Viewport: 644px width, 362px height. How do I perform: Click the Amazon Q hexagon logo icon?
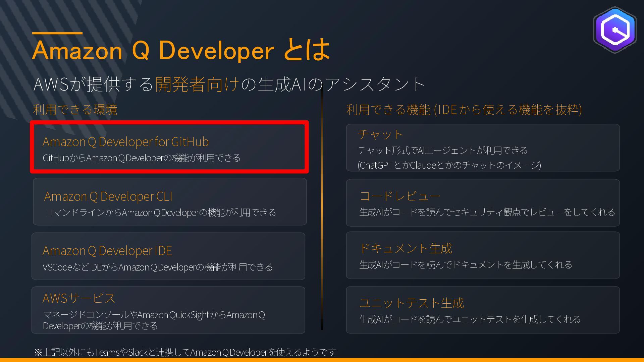[615, 30]
